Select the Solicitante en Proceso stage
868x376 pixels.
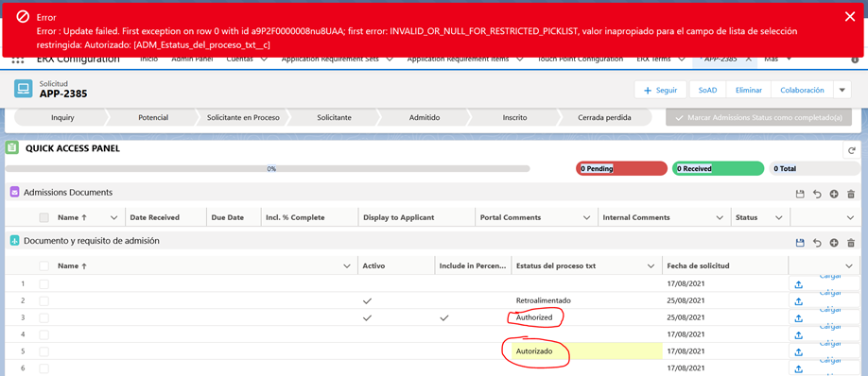pos(243,118)
